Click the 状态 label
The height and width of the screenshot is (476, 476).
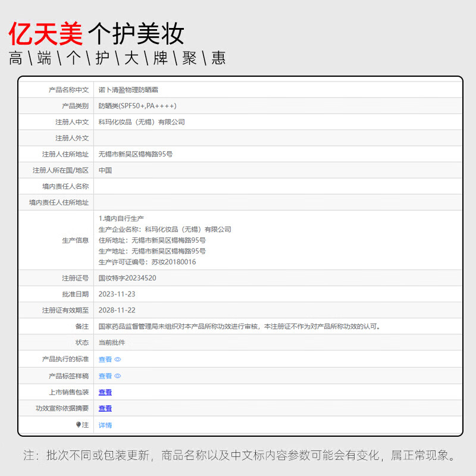82,343
